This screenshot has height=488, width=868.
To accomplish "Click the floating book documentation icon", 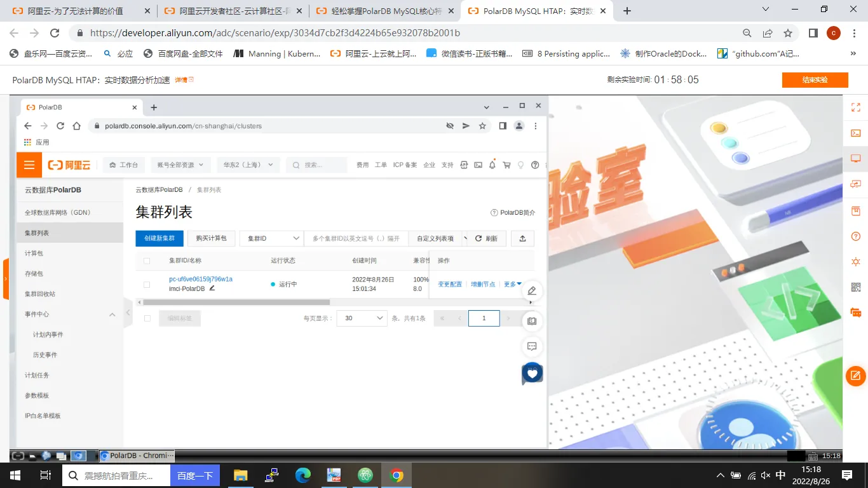I will [532, 321].
